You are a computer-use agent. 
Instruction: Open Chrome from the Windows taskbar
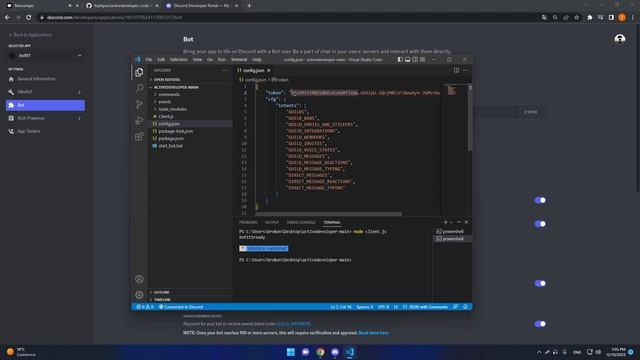(320, 352)
